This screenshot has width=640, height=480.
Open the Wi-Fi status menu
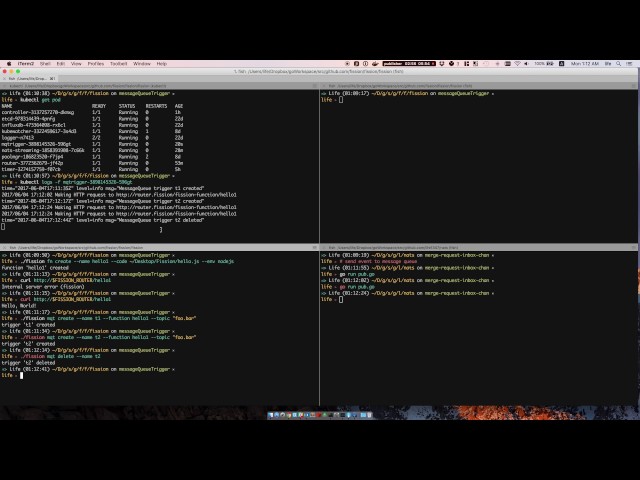[x=518, y=64]
